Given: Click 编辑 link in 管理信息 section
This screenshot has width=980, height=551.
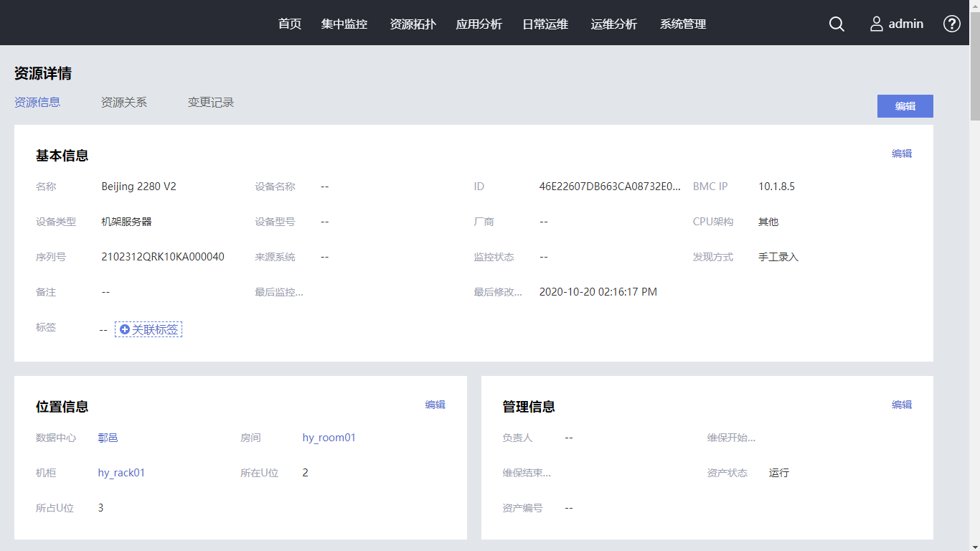Looking at the screenshot, I should tap(901, 405).
